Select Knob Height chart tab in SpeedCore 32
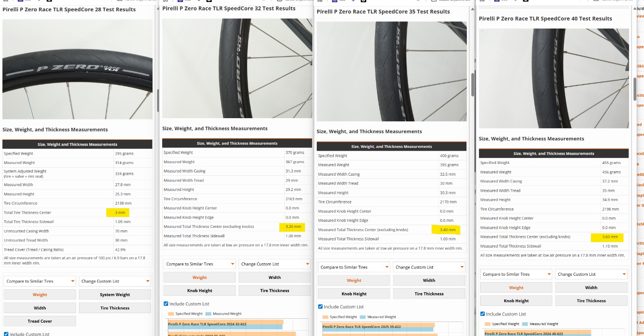Viewport: 644px width, 336px height. [x=200, y=291]
